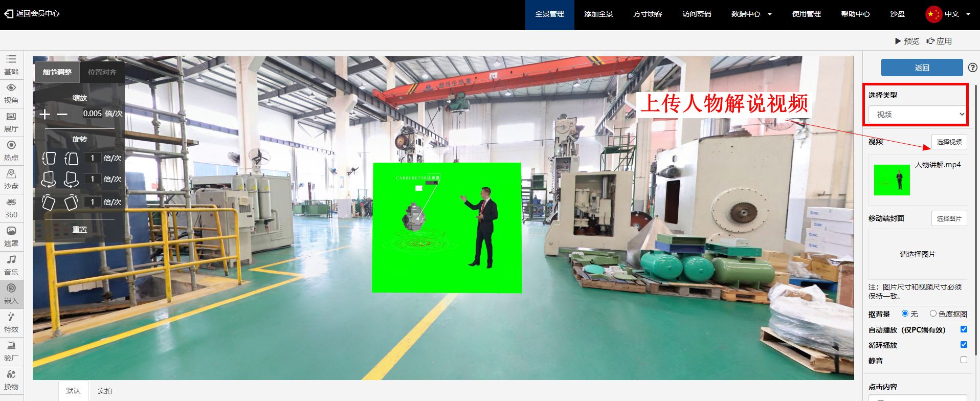The image size is (980, 401).
Task: Click the 选择视频 button
Action: click(x=949, y=142)
